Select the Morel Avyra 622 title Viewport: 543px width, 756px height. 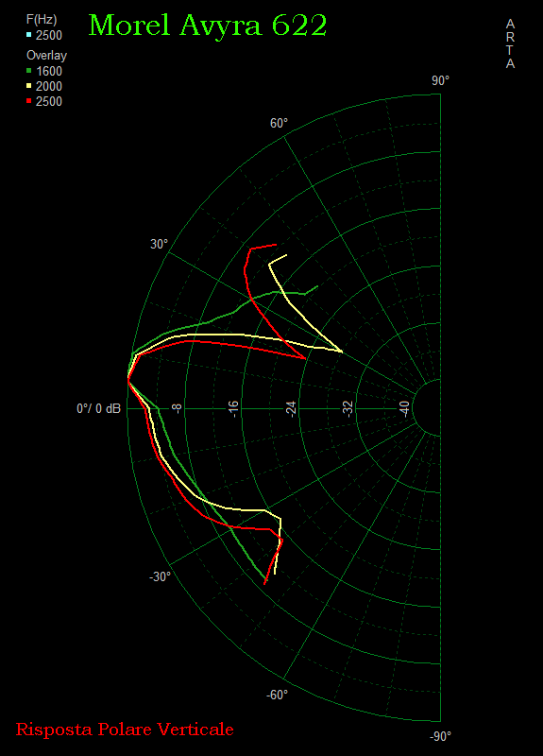coord(208,26)
